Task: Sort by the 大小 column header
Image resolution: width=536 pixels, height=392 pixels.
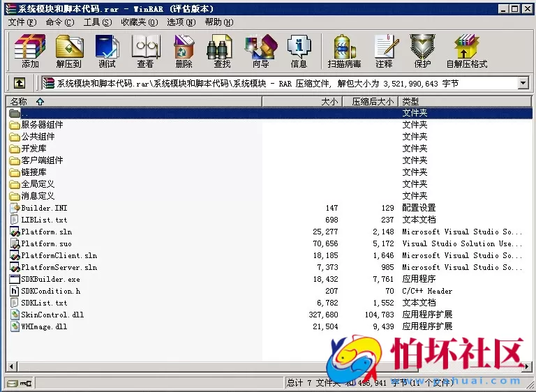Action: pyautogui.click(x=302, y=102)
